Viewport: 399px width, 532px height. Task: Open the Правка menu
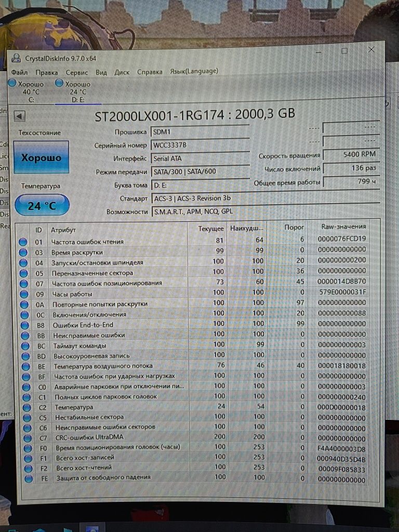pos(46,72)
